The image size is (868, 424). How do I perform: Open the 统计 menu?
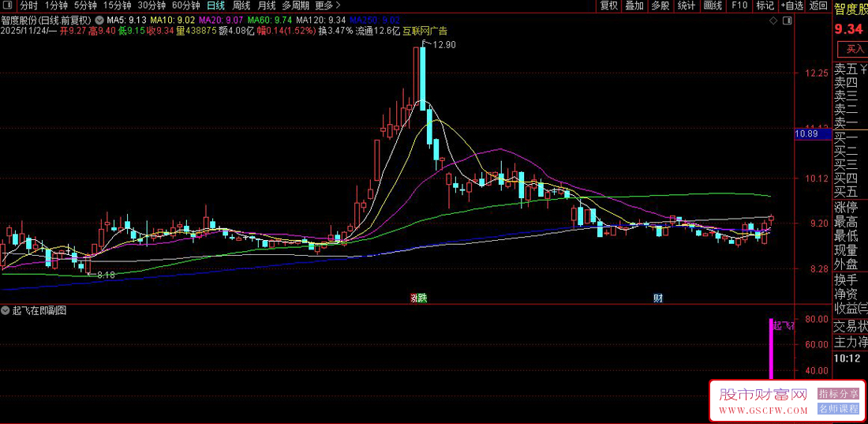click(687, 6)
